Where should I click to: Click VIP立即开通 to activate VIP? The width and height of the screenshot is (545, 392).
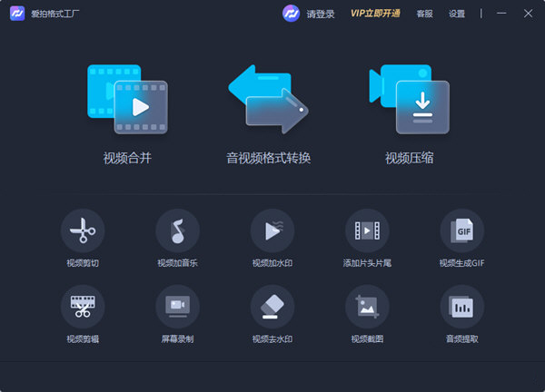375,14
